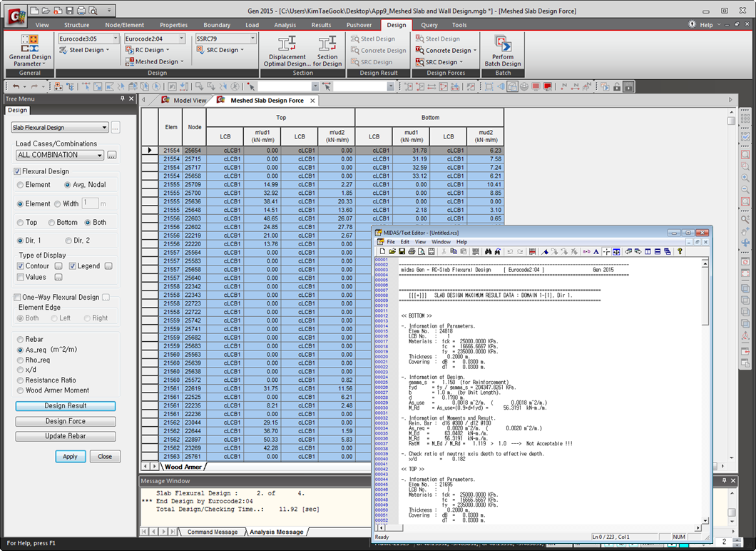Click Find binoculars icon in Text Editor
The image size is (756, 551).
tap(488, 251)
